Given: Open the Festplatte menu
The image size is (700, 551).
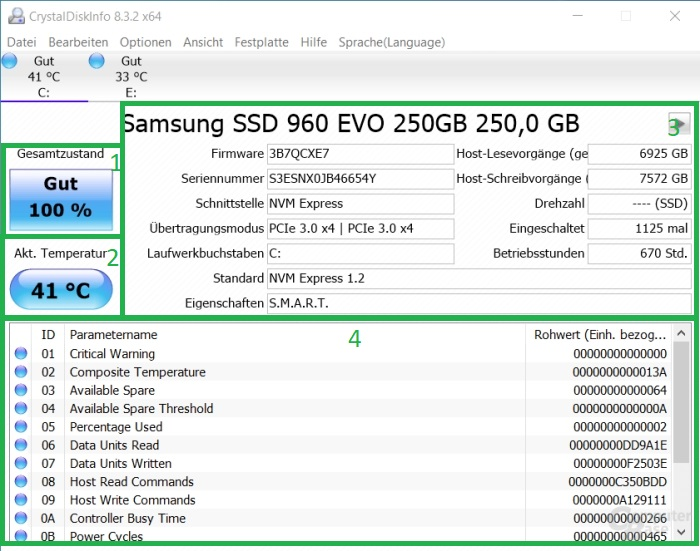Looking at the screenshot, I should click(x=261, y=42).
